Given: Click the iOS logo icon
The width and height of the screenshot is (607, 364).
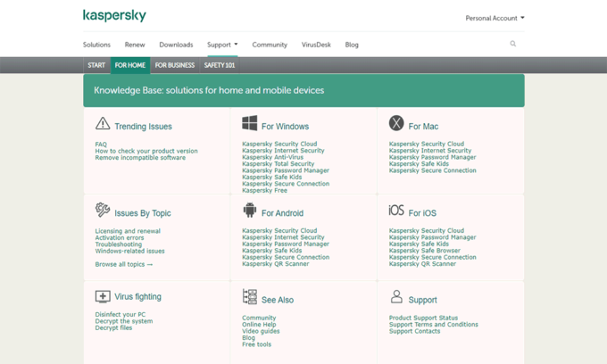Looking at the screenshot, I should point(396,211).
